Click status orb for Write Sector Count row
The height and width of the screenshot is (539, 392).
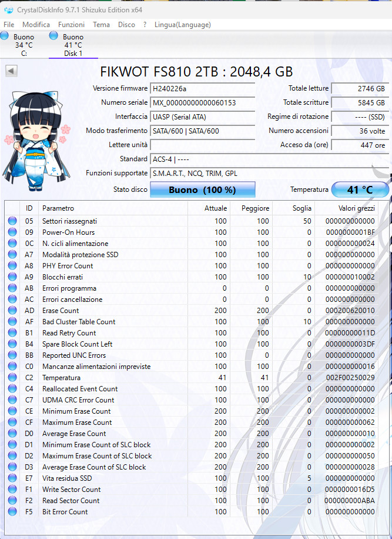pyautogui.click(x=12, y=489)
